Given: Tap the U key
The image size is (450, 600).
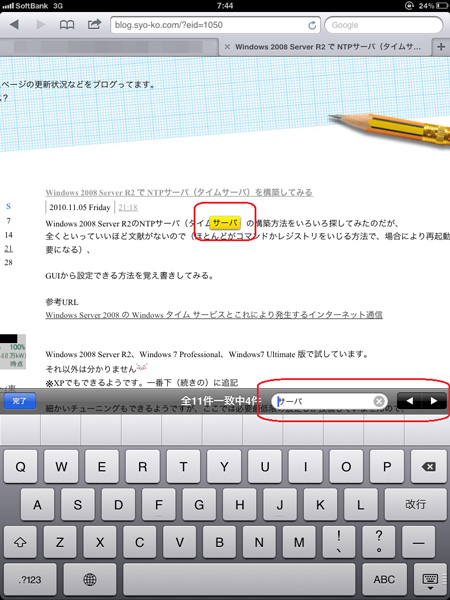Looking at the screenshot, I should [x=265, y=467].
